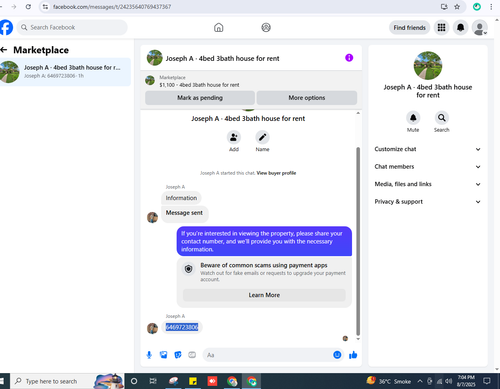
Task: Bookmark this page with the star icon
Action: (457, 7)
